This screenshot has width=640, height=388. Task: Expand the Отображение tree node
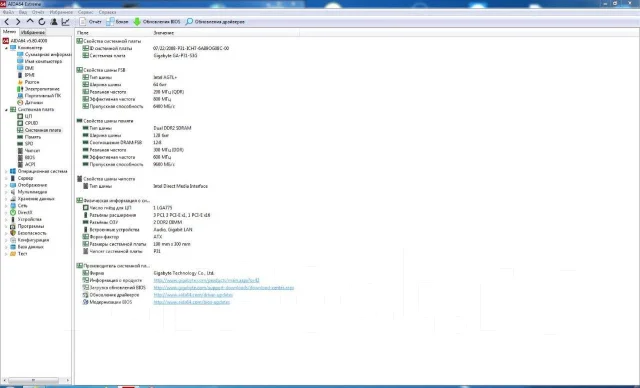tap(6, 185)
